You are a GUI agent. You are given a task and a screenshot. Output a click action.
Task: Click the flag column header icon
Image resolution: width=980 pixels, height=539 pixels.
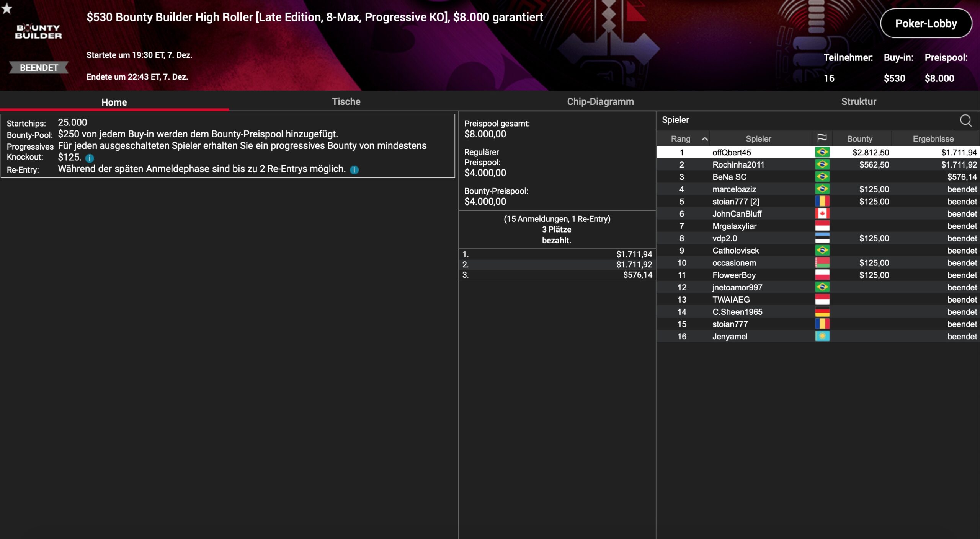[x=822, y=138]
